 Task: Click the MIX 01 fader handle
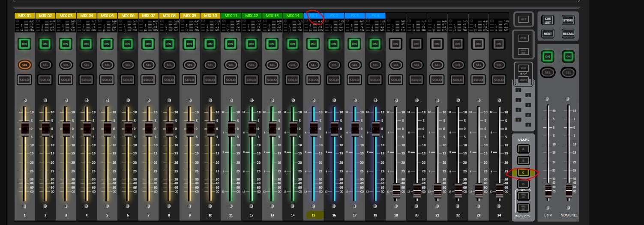pos(24,128)
